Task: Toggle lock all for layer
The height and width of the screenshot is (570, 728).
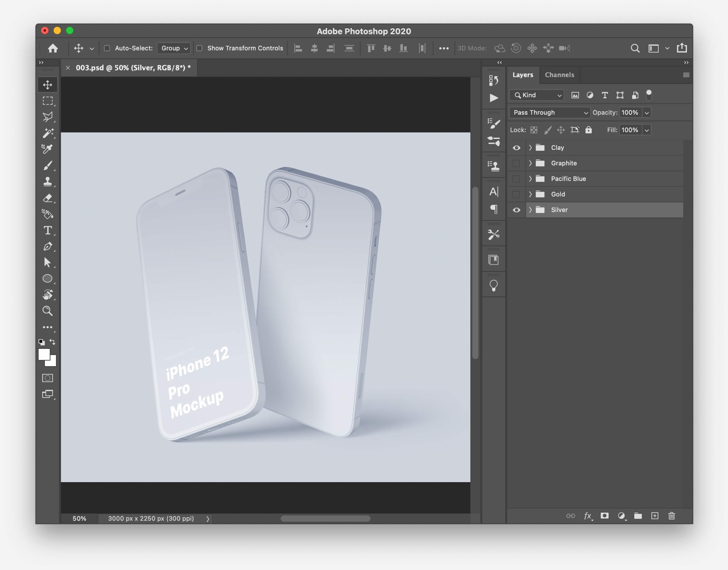Action: coord(589,130)
